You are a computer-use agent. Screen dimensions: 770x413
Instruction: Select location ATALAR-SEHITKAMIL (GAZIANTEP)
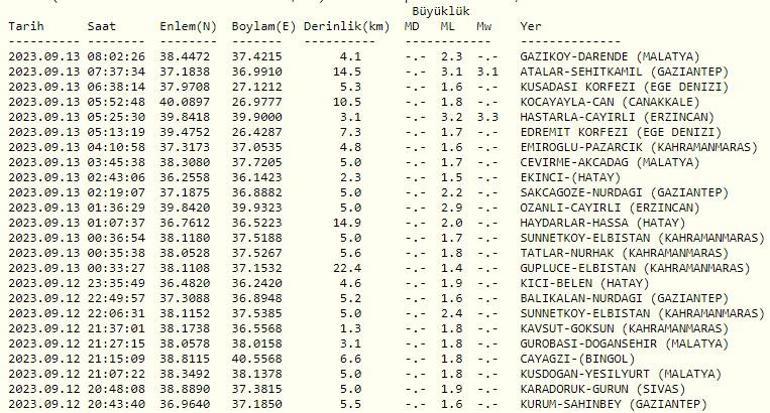pyautogui.click(x=625, y=72)
